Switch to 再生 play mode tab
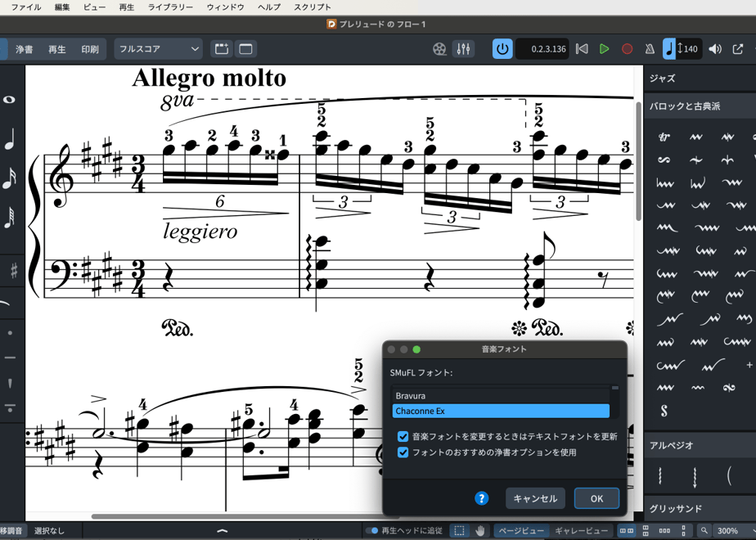Viewport: 756px width, 540px height. point(57,49)
